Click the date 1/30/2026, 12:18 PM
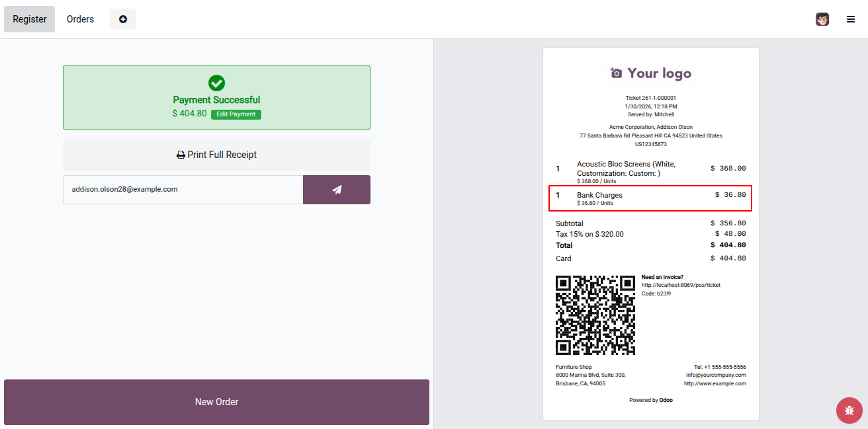This screenshot has height=429, width=868. click(x=651, y=106)
